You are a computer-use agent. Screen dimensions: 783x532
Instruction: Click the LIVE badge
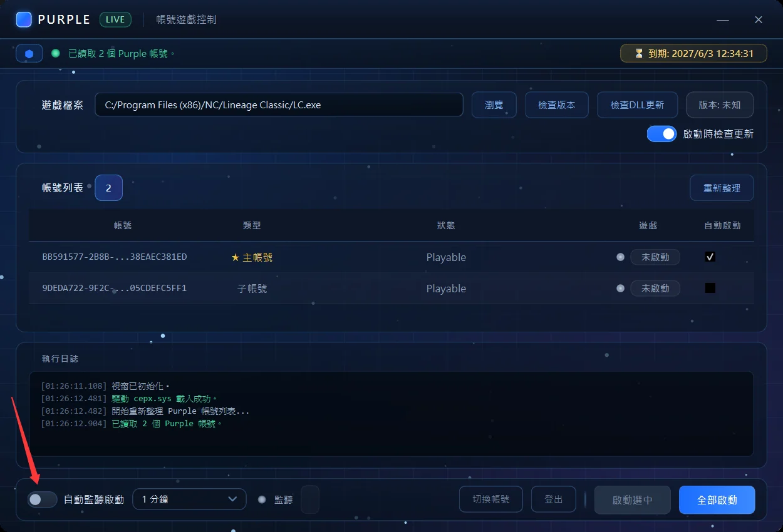(x=115, y=19)
